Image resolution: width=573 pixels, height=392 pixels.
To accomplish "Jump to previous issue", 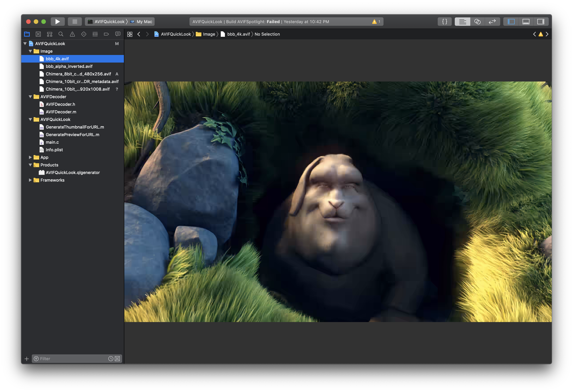I will pyautogui.click(x=534, y=34).
